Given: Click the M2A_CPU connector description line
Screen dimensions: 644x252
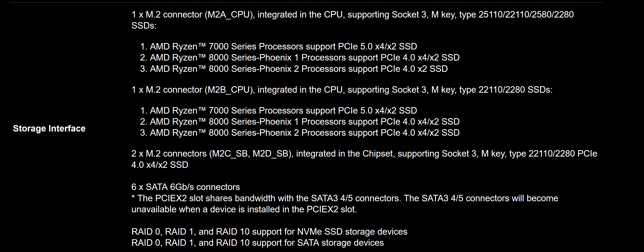Looking at the screenshot, I should click(353, 15).
